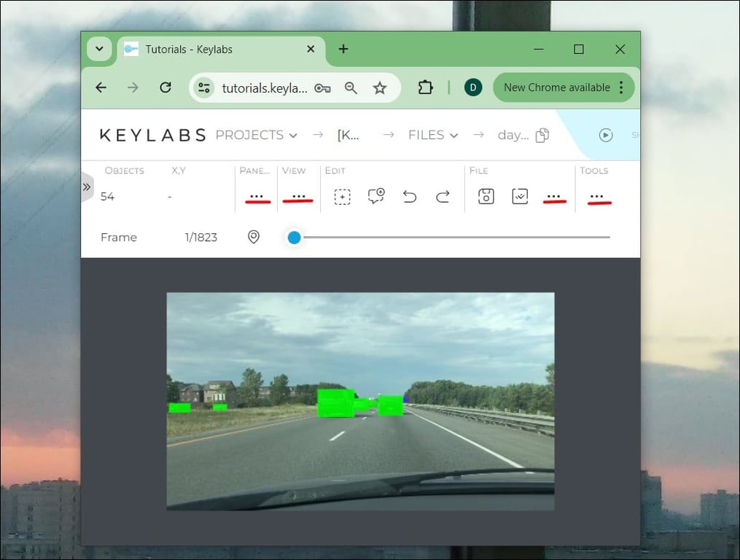
Task: Click the frame location pin icon
Action: (x=254, y=237)
